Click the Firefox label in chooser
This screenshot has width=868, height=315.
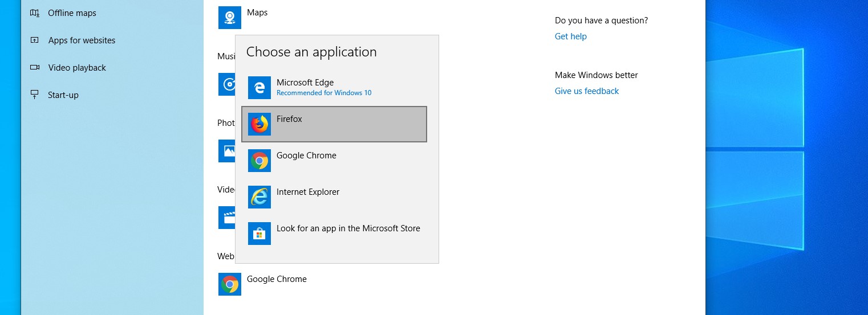(x=289, y=119)
